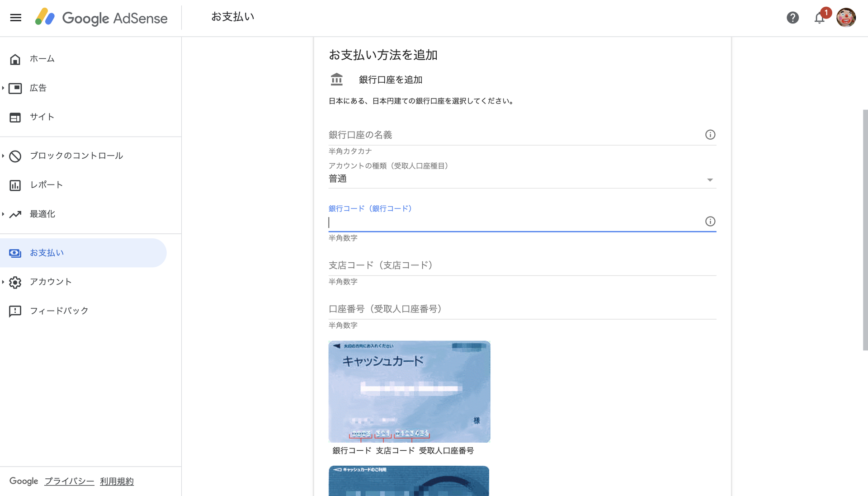Viewport: 868px width, 496px height.
Task: Open the 利用規約 link
Action: pyautogui.click(x=117, y=481)
